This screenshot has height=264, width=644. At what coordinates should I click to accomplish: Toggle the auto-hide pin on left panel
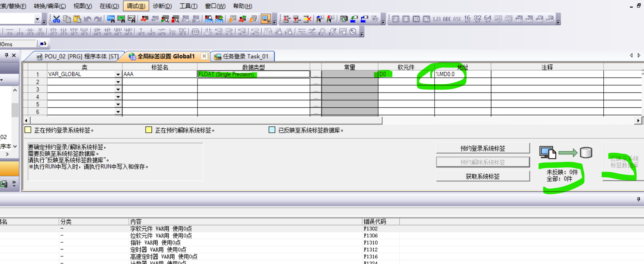click(x=6, y=55)
